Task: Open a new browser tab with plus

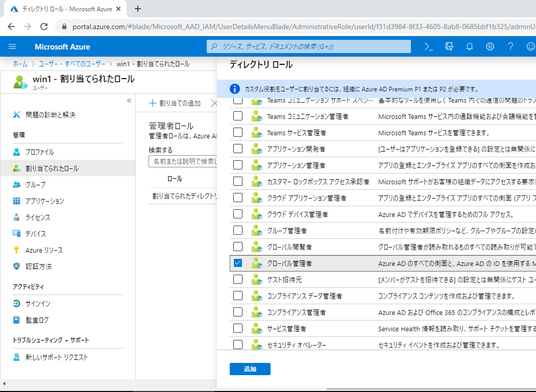Action: tap(138, 9)
